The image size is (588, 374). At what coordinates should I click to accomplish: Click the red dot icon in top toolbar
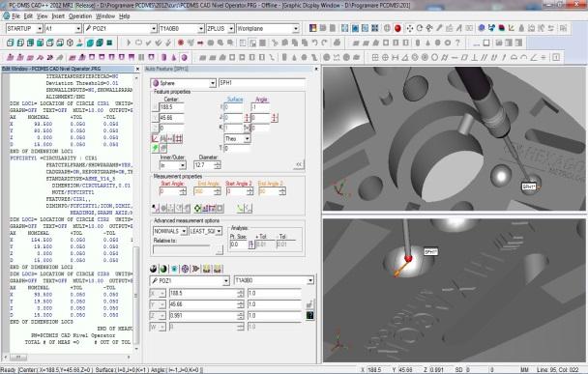click(x=397, y=28)
